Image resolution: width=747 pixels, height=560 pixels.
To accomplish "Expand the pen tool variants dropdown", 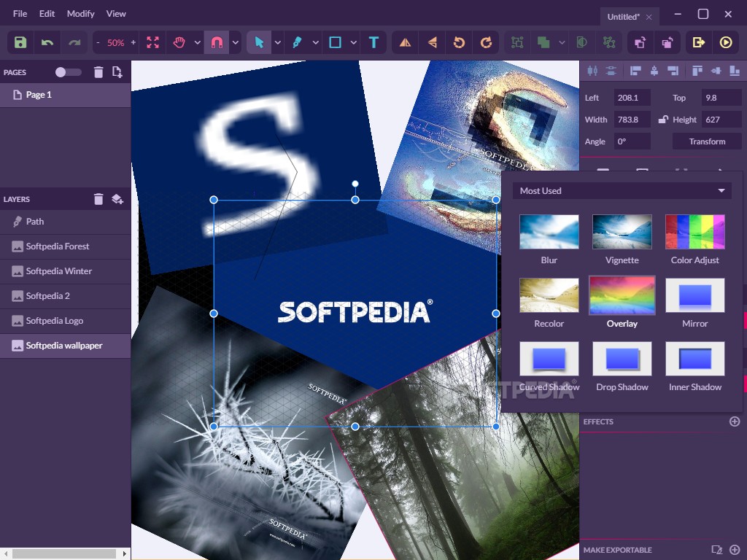I will (x=315, y=42).
